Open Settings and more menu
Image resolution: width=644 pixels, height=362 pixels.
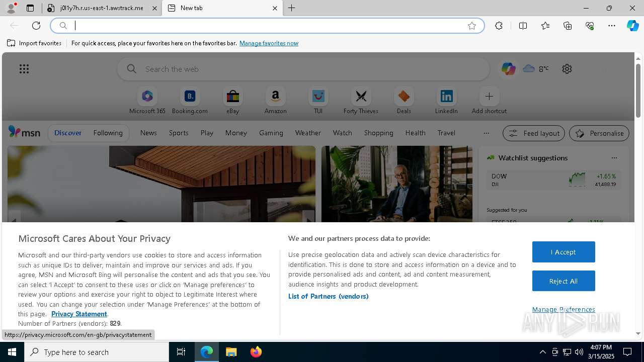pos(612,26)
